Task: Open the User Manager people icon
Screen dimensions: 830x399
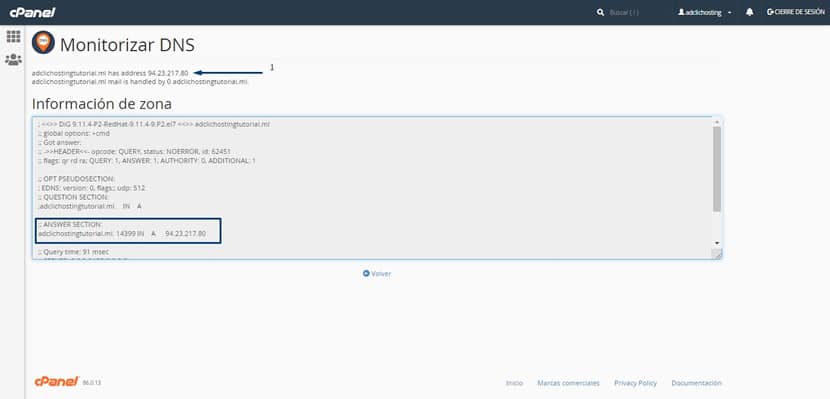Action: 13,60
